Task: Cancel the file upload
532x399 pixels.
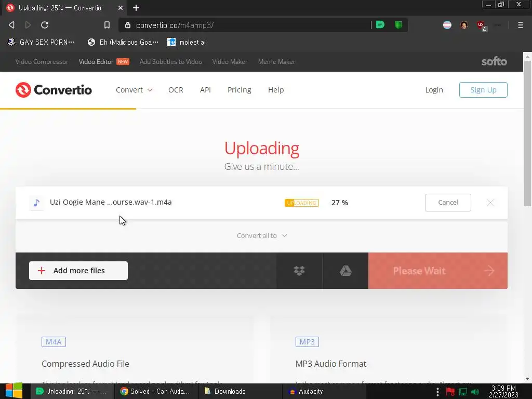Action: tap(448, 203)
